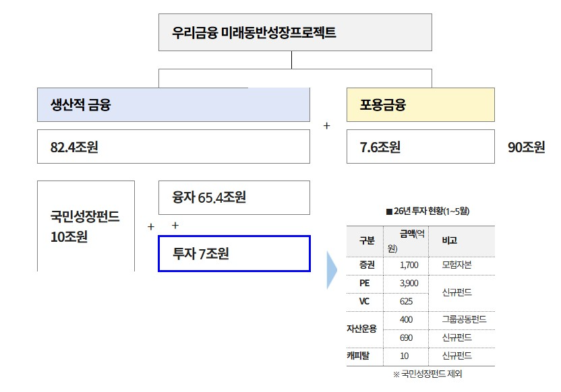Viewport: 561px width, 392px height.
Task: Select the 캐피탈 row label
Action: [358, 356]
